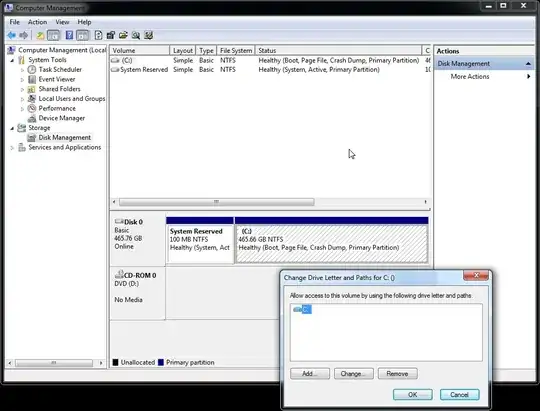Click the Shared Folders icon in tree
The height and width of the screenshot is (411, 540).
32,89
